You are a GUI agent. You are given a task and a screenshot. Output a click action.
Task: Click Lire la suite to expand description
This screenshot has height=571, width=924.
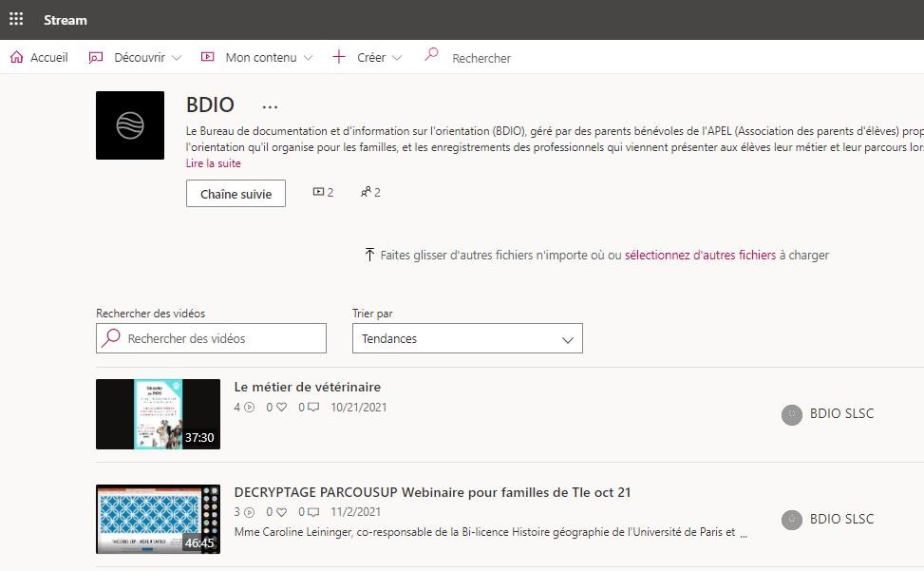[x=214, y=163]
